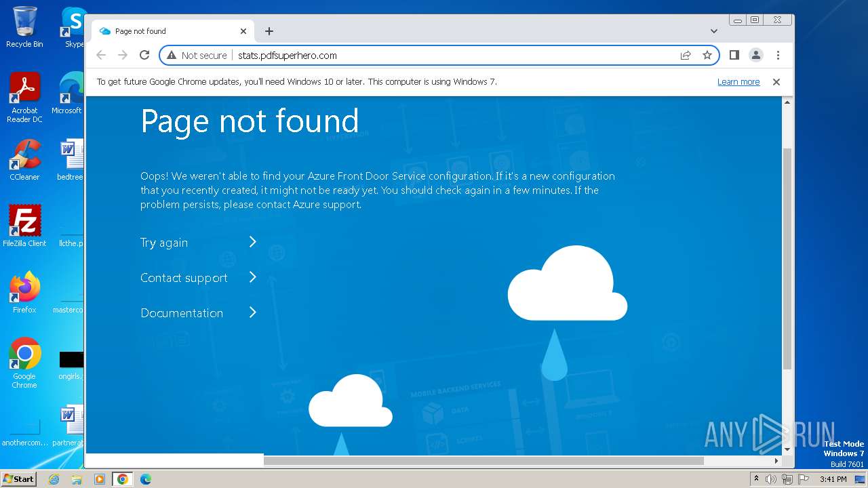Open the Documentation link
The image size is (868, 488).
(x=182, y=313)
